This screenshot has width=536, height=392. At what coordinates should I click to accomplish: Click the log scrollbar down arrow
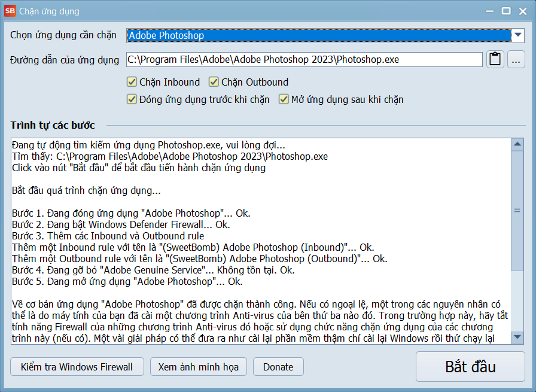pos(517,339)
